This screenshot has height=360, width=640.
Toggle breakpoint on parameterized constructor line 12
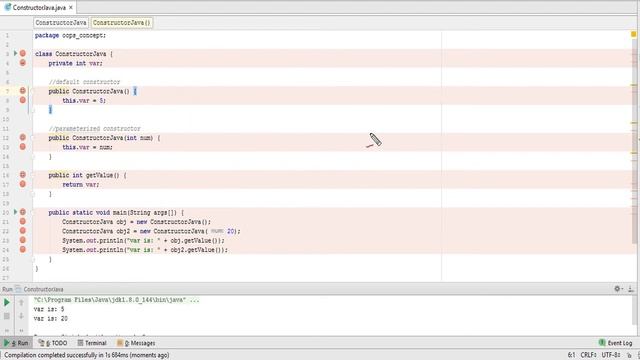[x=23, y=137]
